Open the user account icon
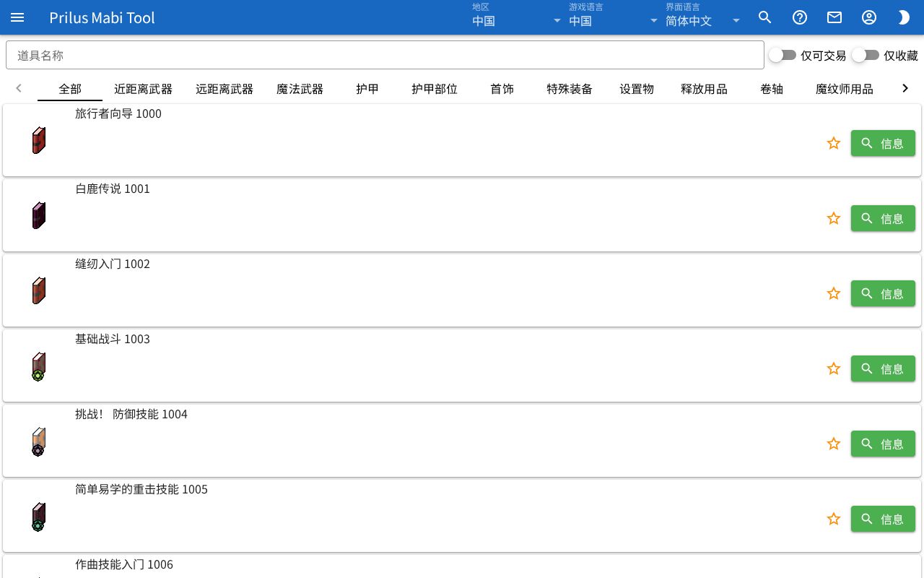This screenshot has width=924, height=578. tap(869, 17)
